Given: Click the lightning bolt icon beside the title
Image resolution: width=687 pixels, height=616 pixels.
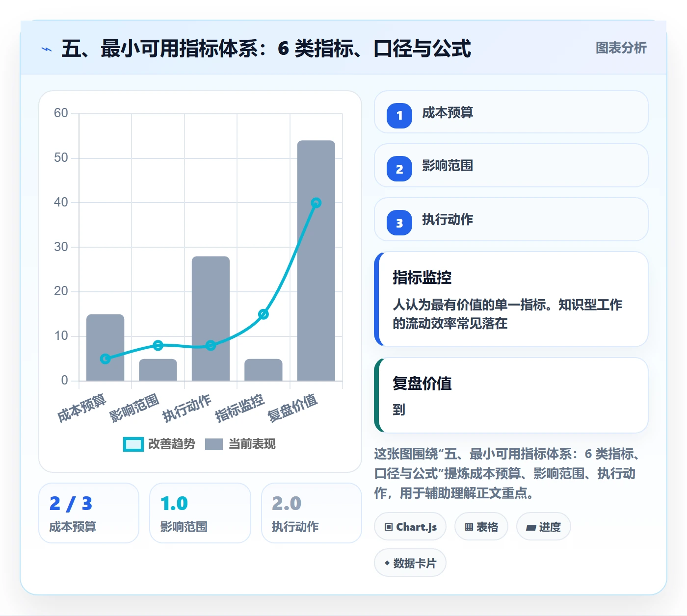Looking at the screenshot, I should [47, 49].
